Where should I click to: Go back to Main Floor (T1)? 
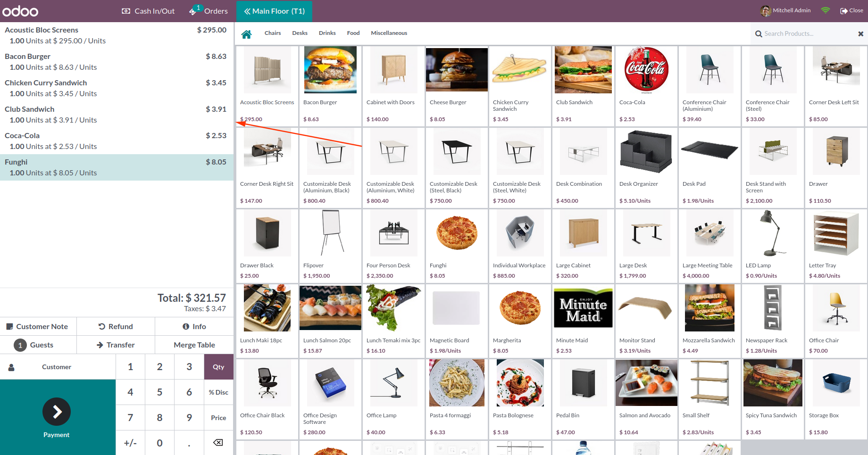click(275, 11)
